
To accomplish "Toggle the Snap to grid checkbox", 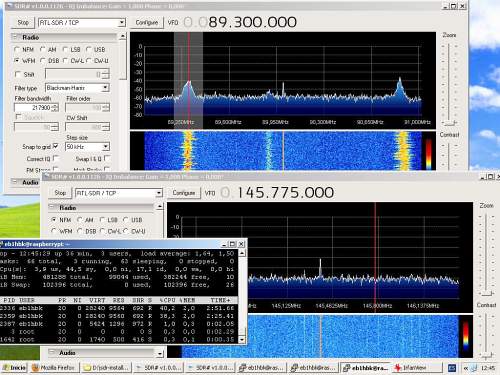I will tap(56, 146).
